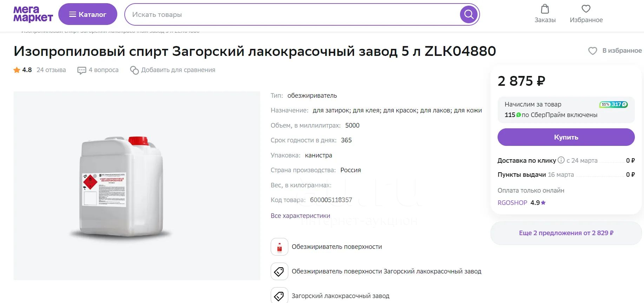Open the canister product image
Image resolution: width=644 pixels, height=303 pixels.
137,186
